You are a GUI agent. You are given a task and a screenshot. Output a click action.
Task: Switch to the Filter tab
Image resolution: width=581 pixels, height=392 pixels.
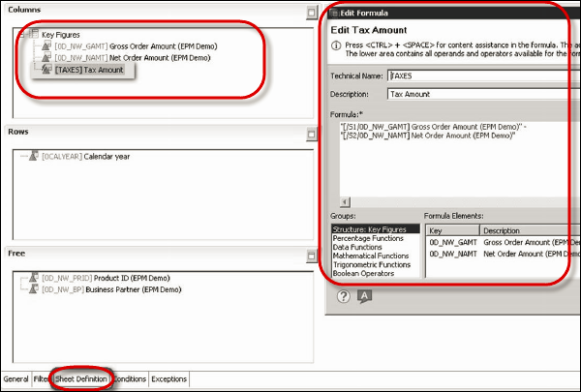tap(42, 379)
